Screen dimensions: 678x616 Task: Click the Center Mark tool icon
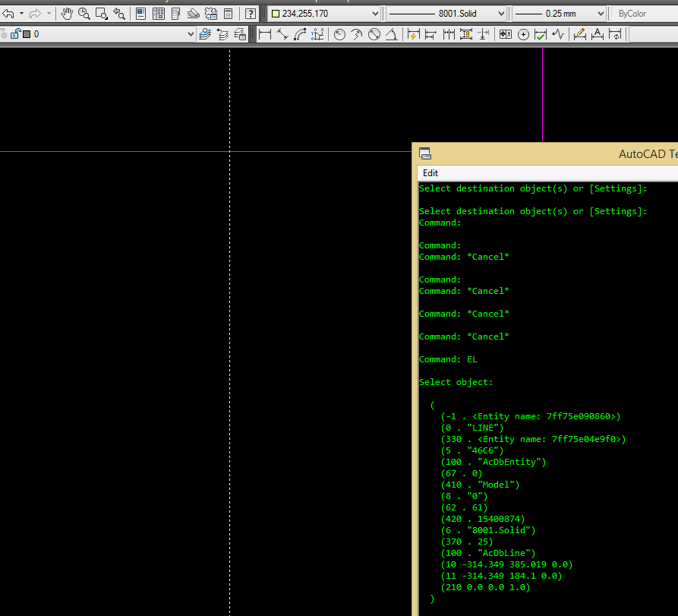(x=523, y=34)
